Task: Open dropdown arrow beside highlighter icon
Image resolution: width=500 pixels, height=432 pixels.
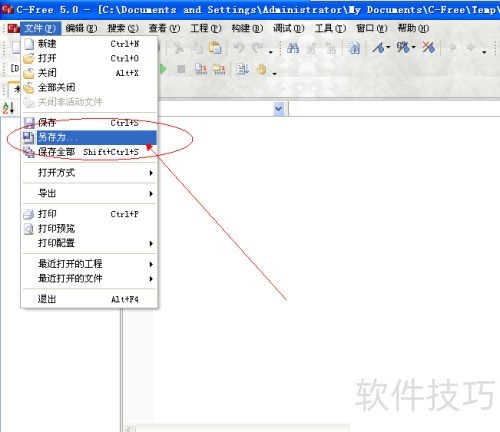Action: click(x=388, y=48)
